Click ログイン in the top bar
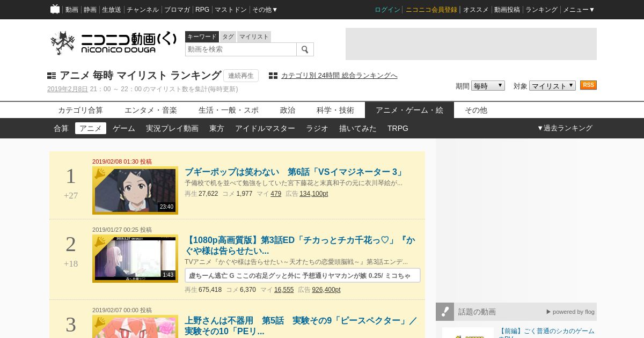This screenshot has width=644, height=338. pos(387,10)
